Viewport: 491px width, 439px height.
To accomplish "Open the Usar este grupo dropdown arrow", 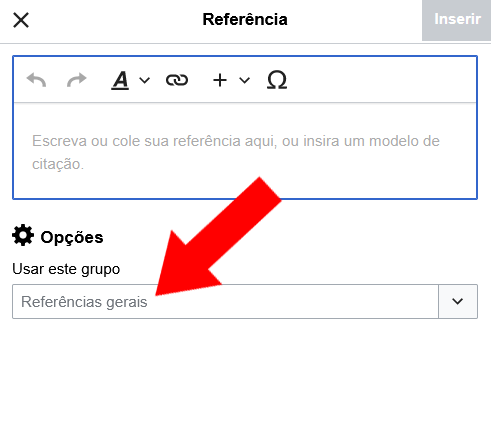I will tap(458, 301).
